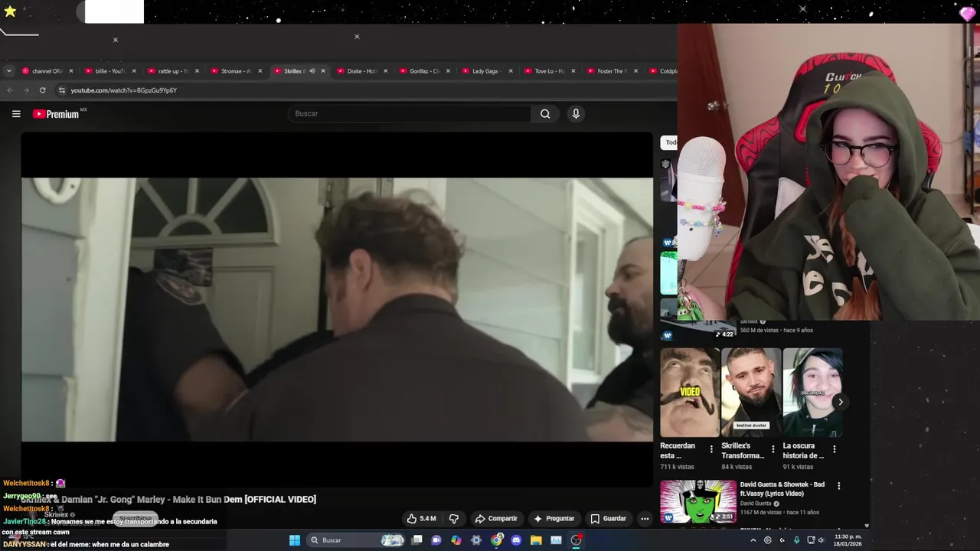Image resolution: width=980 pixels, height=551 pixels.
Task: View site information icon beside URL
Action: (62, 90)
